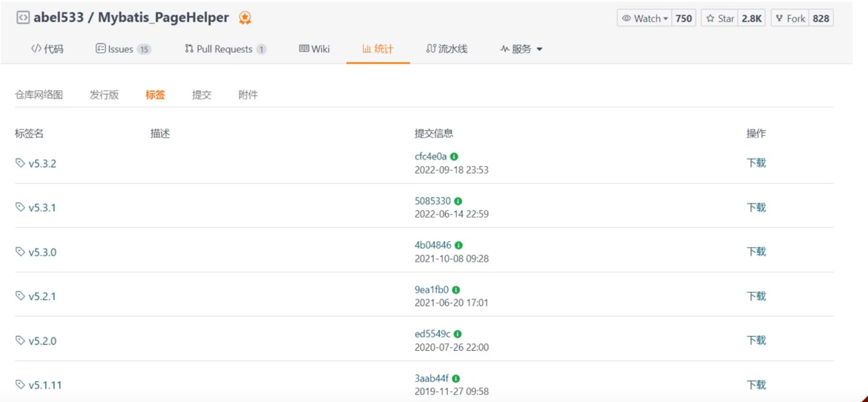Click the date 2021-10-08 09:28
868x402 pixels.
point(451,259)
